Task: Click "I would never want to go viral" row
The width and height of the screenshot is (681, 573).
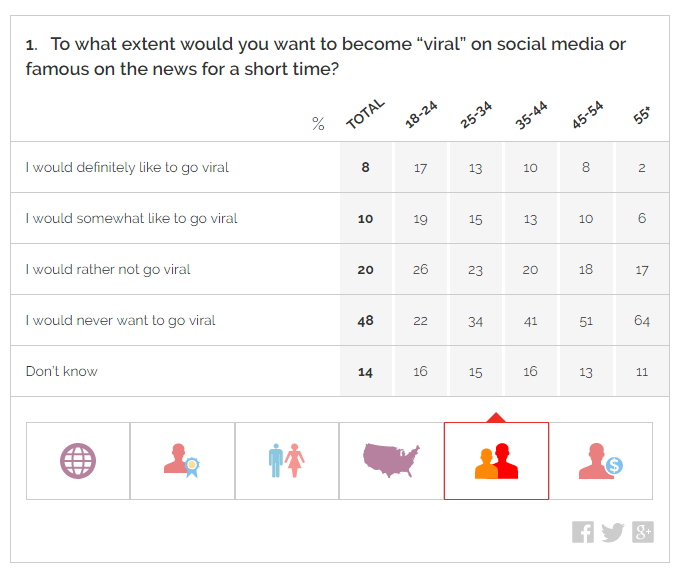Action: (x=120, y=320)
